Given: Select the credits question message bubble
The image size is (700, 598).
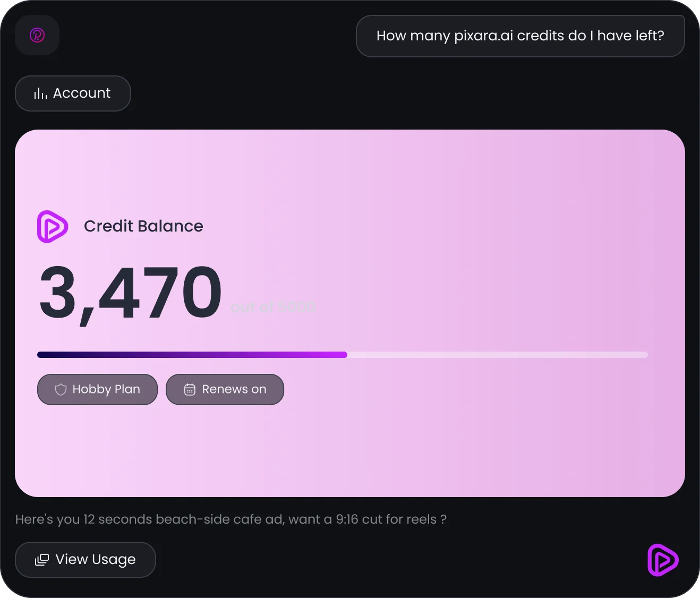Looking at the screenshot, I should (520, 36).
